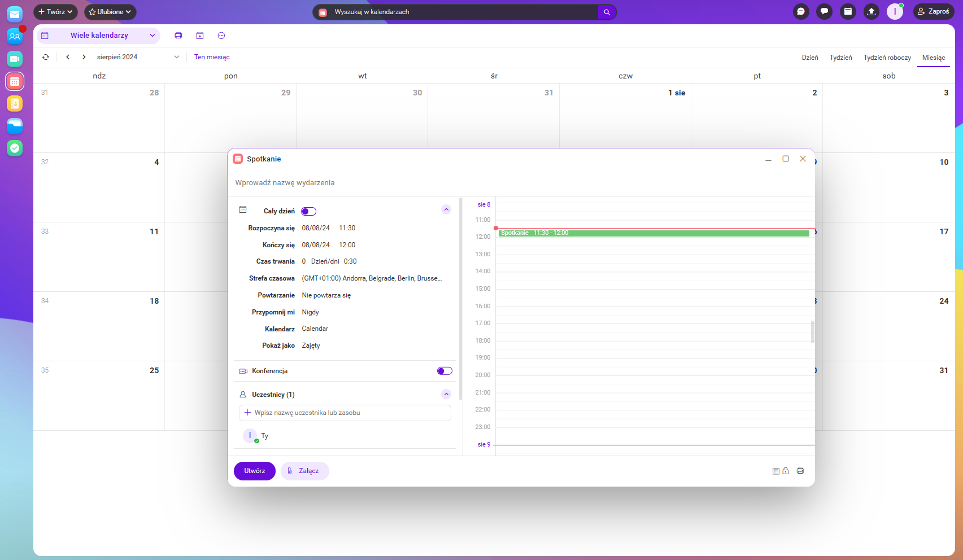Collapse the Uczestnicy section
963x560 pixels.
pyautogui.click(x=446, y=394)
